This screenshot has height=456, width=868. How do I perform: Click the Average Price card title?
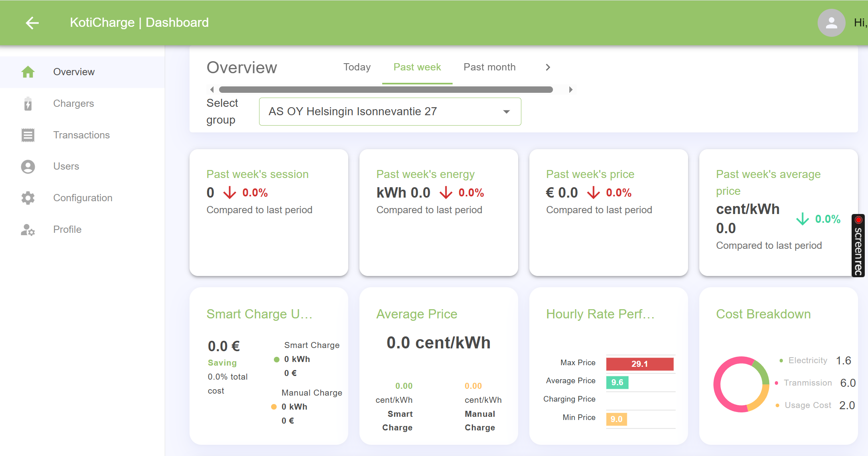pos(417,314)
